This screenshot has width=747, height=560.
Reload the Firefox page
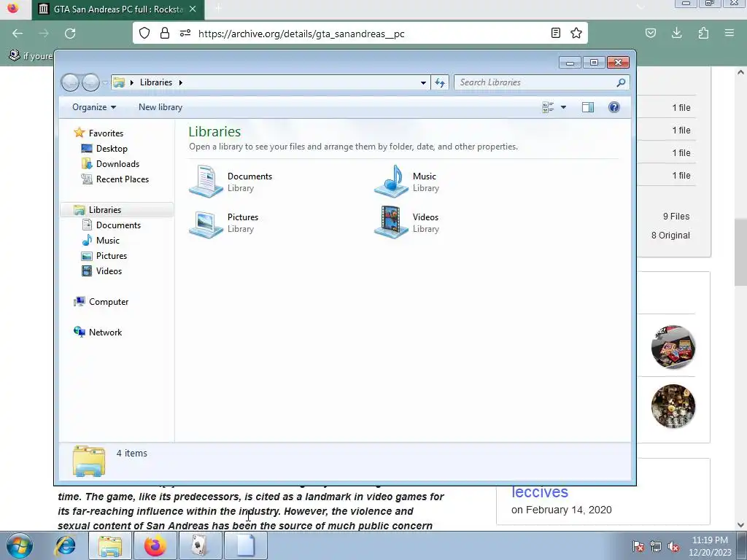[70, 34]
